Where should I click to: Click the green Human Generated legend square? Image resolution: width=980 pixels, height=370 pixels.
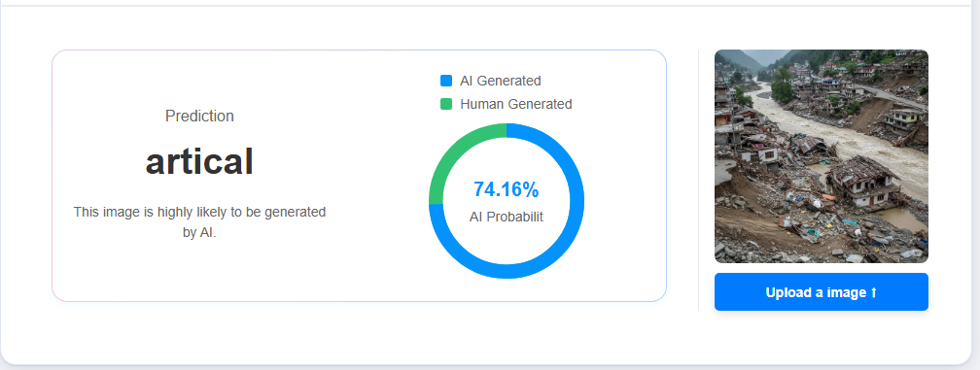pyautogui.click(x=446, y=104)
